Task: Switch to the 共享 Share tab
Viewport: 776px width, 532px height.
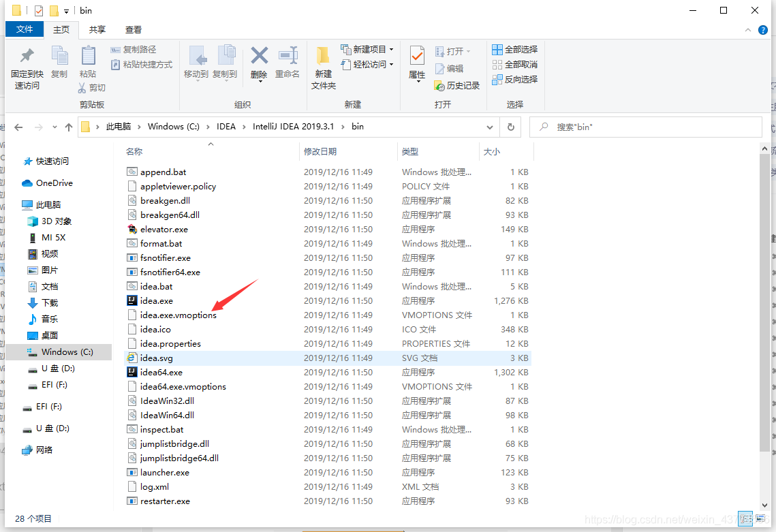Action: 97,30
